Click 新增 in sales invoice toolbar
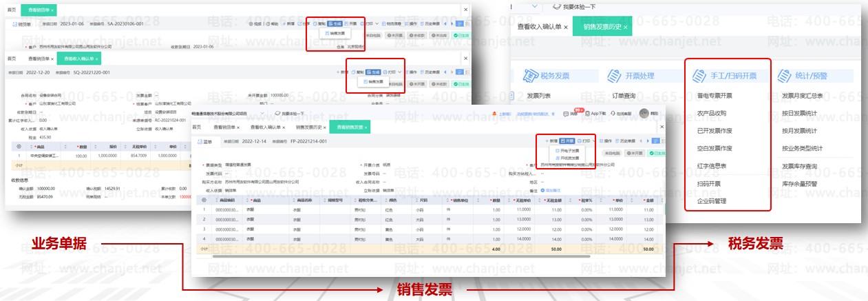 point(551,141)
